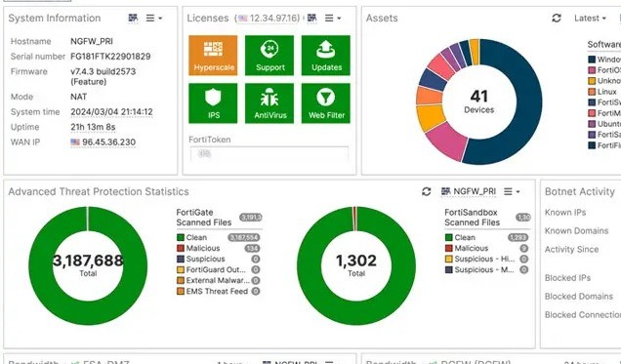621x364 pixels.
Task: Click Activity Since in Botnet Activity
Action: 571,249
